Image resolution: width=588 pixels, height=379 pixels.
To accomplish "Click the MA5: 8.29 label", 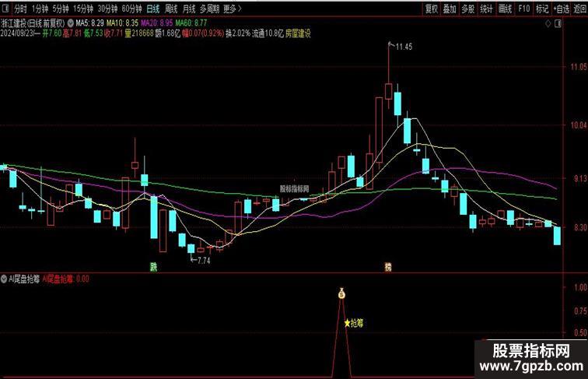I will (x=89, y=23).
